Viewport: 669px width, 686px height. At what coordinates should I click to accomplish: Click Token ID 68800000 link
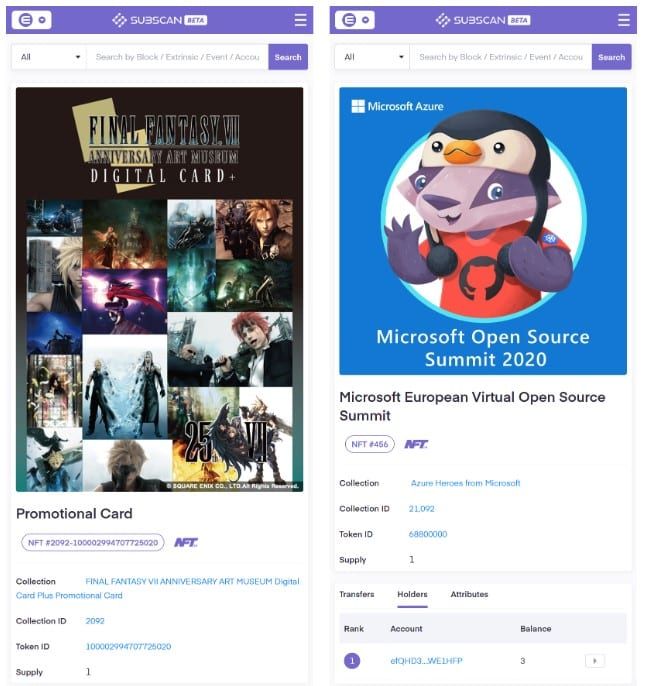[x=428, y=534]
